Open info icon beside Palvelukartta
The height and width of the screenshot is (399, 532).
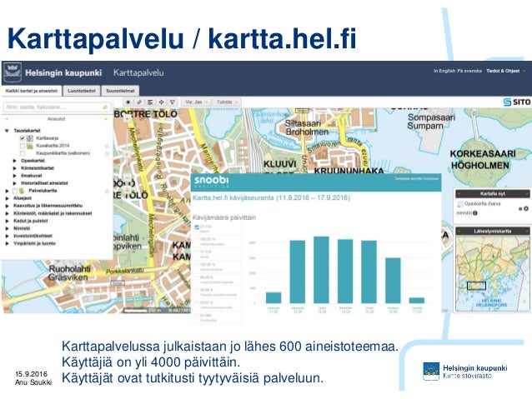107,192
